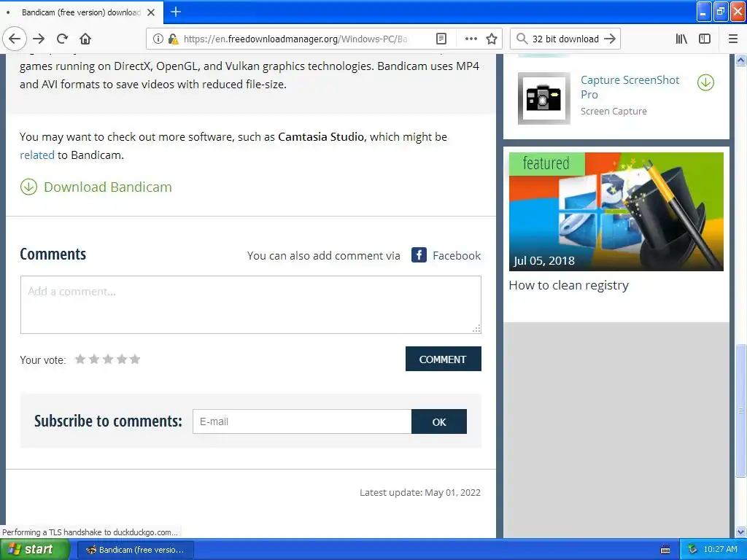Image resolution: width=747 pixels, height=560 pixels.
Task: Open a new tab with plus
Action: tap(176, 12)
